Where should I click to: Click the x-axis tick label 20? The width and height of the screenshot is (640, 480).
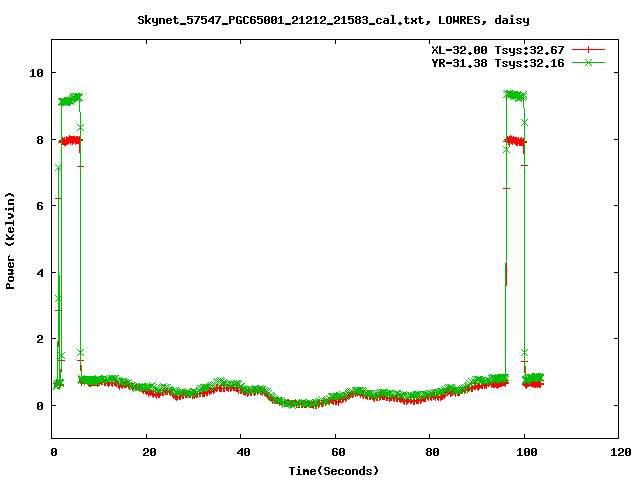(x=149, y=452)
